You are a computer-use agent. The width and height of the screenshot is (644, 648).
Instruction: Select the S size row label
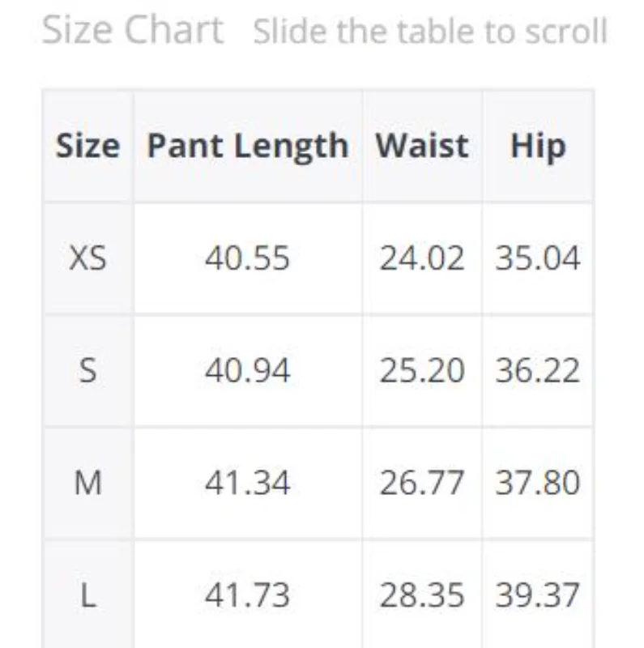point(87,371)
